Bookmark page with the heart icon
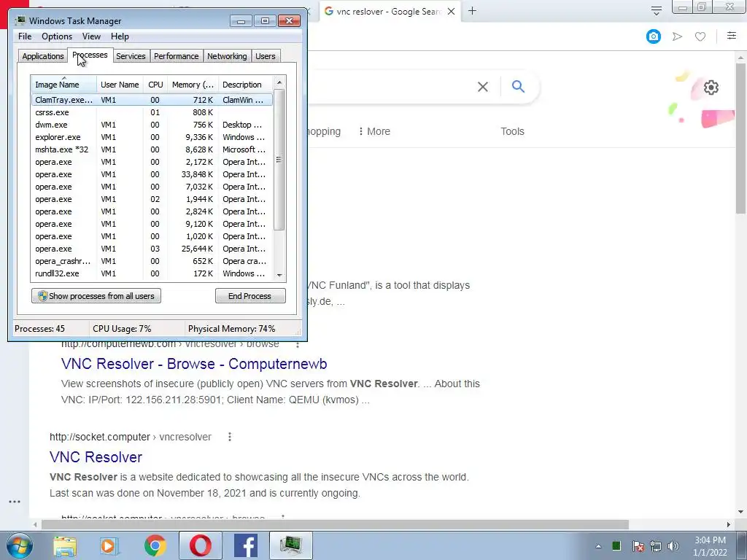Viewport: 747px width, 560px height. [x=700, y=36]
